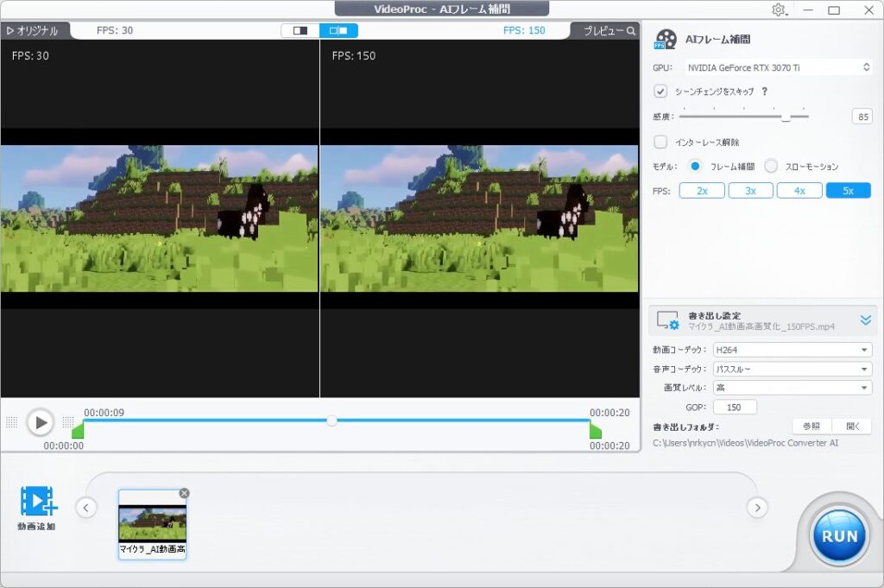Screen dimensions: 884x588
Task: Open settings gear in title bar
Action: (x=779, y=9)
